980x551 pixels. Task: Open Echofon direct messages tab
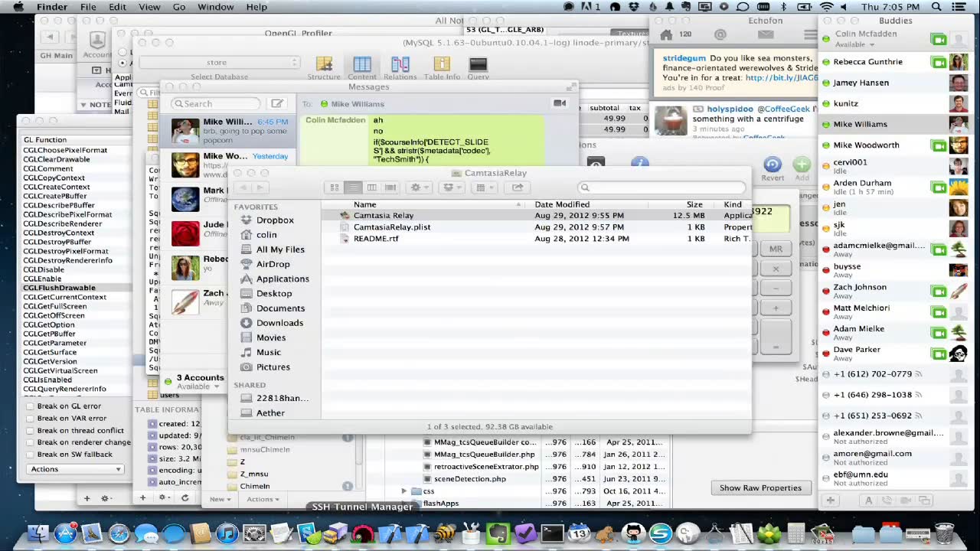(766, 34)
